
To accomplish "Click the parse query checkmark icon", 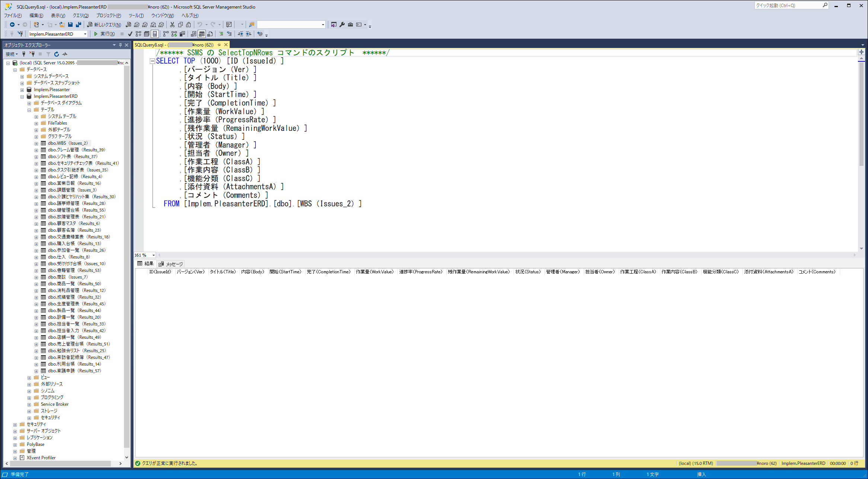I will (130, 34).
